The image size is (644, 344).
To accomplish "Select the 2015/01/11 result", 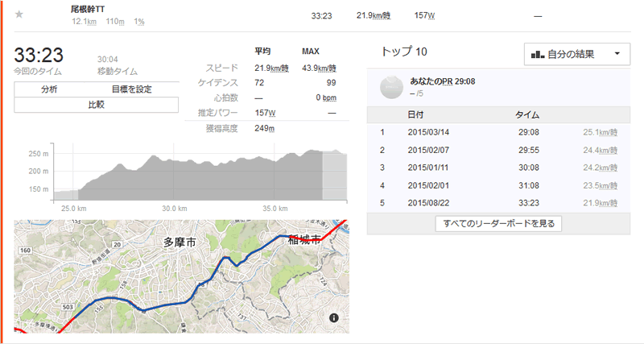I will 498,168.
